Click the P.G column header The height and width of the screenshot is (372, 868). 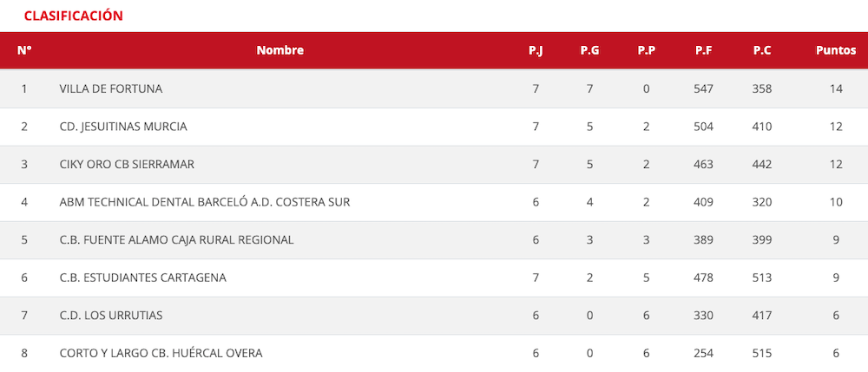coord(589,50)
